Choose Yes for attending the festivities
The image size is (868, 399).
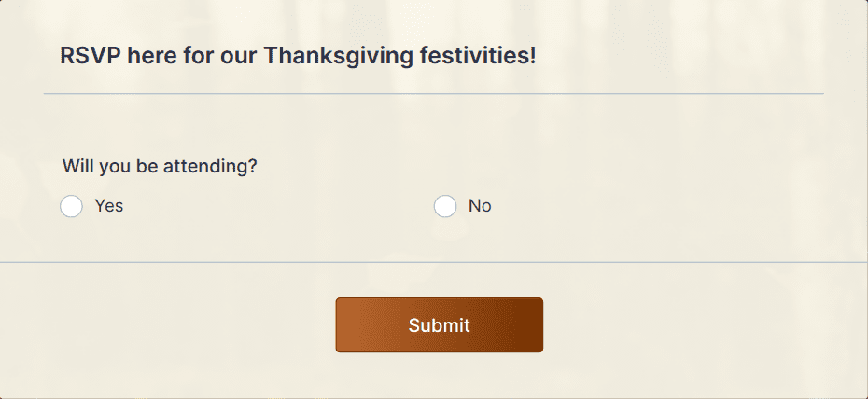[72, 206]
